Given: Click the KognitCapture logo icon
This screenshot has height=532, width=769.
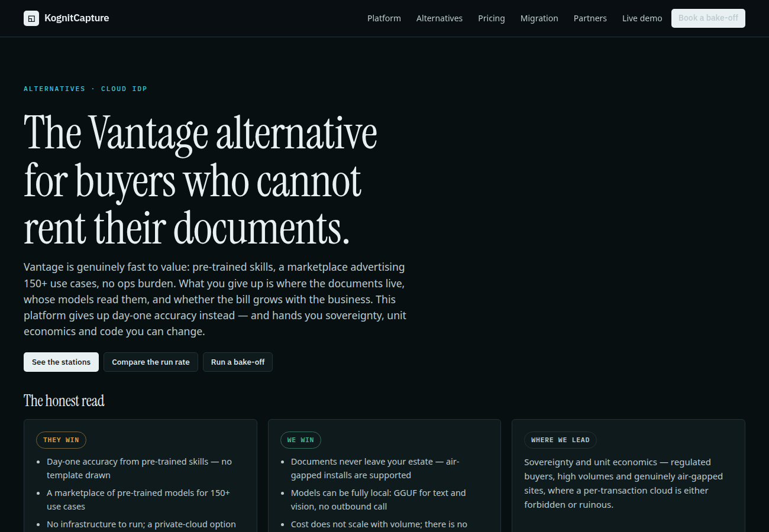Looking at the screenshot, I should point(31,18).
